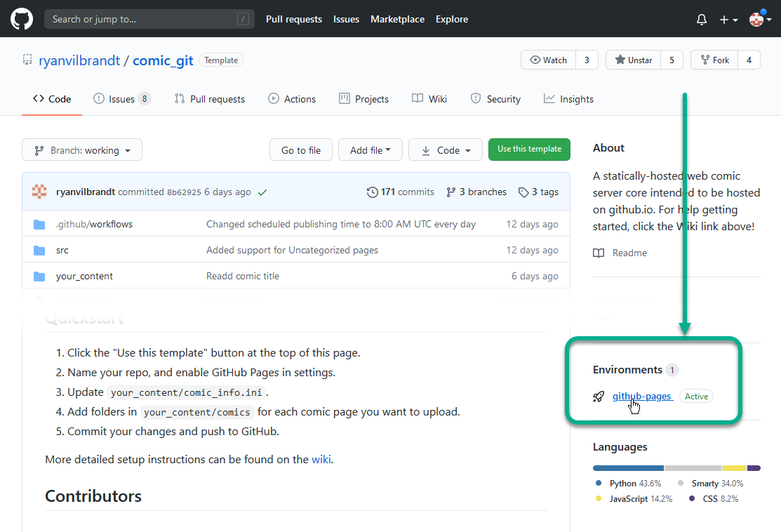Expand the Branch: working dropdown

tap(82, 150)
